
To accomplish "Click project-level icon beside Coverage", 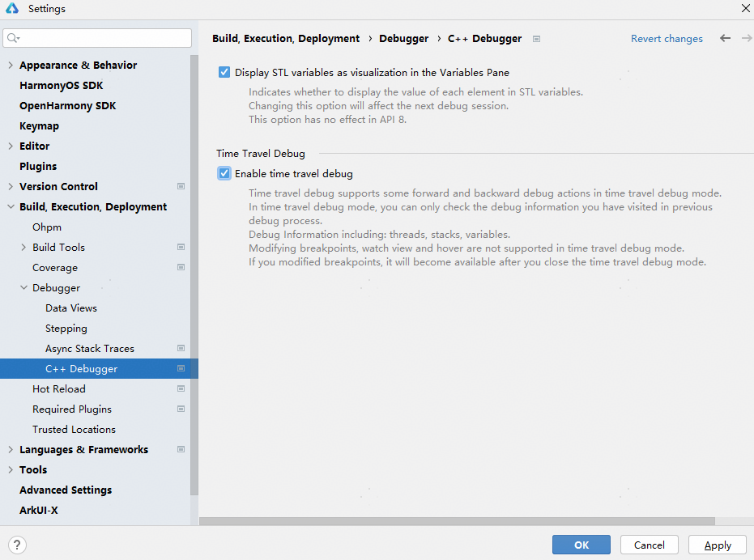I will coord(181,267).
